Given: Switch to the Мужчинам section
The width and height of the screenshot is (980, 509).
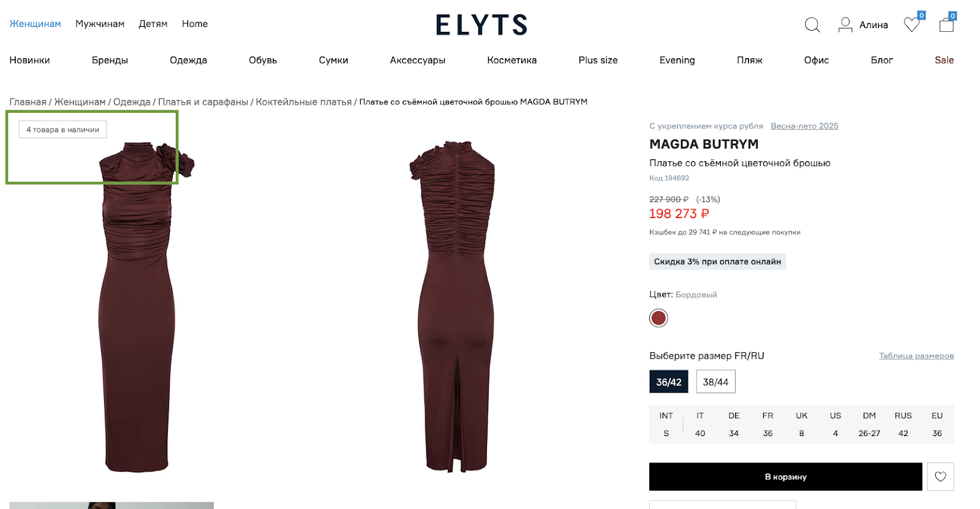Looking at the screenshot, I should click(x=100, y=24).
